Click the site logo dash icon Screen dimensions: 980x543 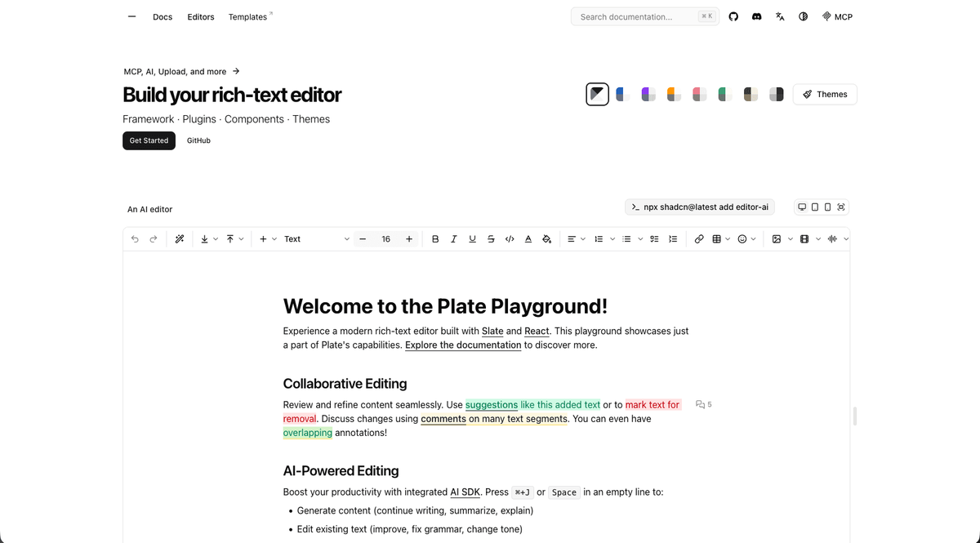pyautogui.click(x=131, y=16)
